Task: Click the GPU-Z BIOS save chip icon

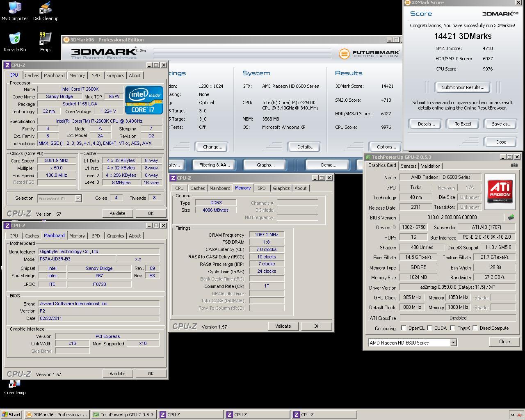Action: pos(511,217)
